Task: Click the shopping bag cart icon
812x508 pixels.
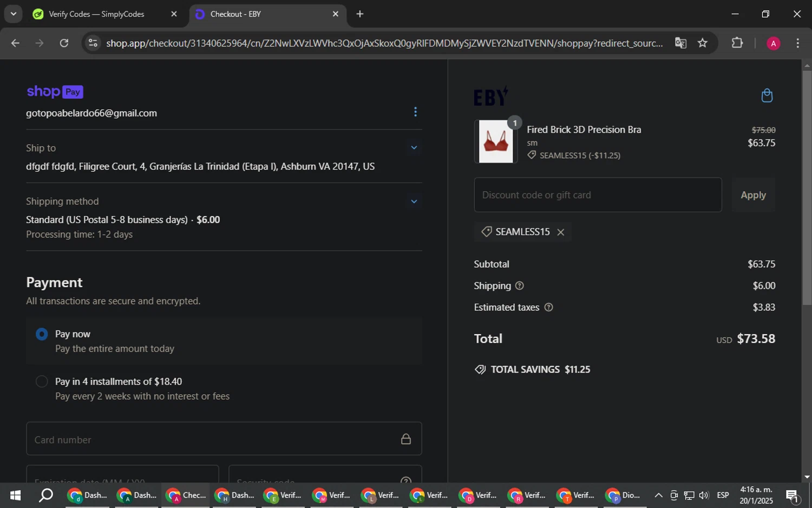Action: pos(767,96)
